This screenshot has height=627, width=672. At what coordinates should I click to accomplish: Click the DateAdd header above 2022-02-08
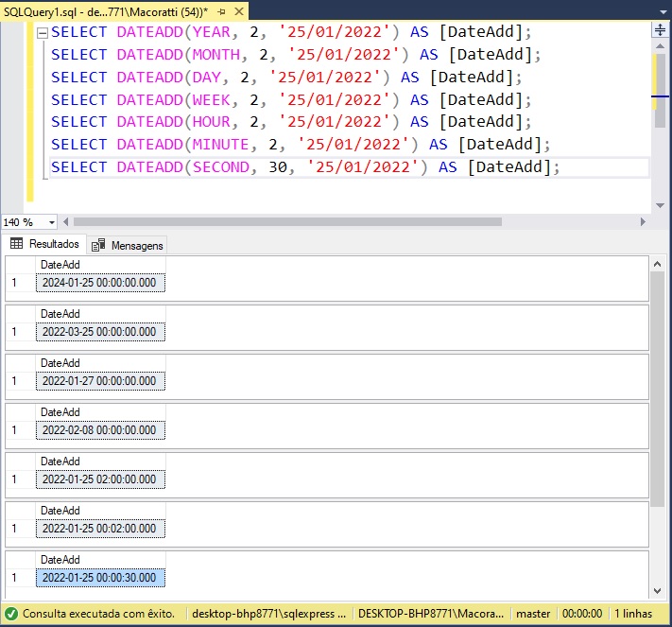point(100,412)
